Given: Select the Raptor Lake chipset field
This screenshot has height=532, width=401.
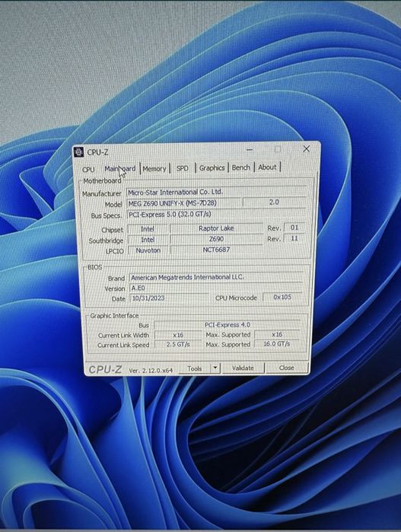Looking at the screenshot, I should pos(216,228).
